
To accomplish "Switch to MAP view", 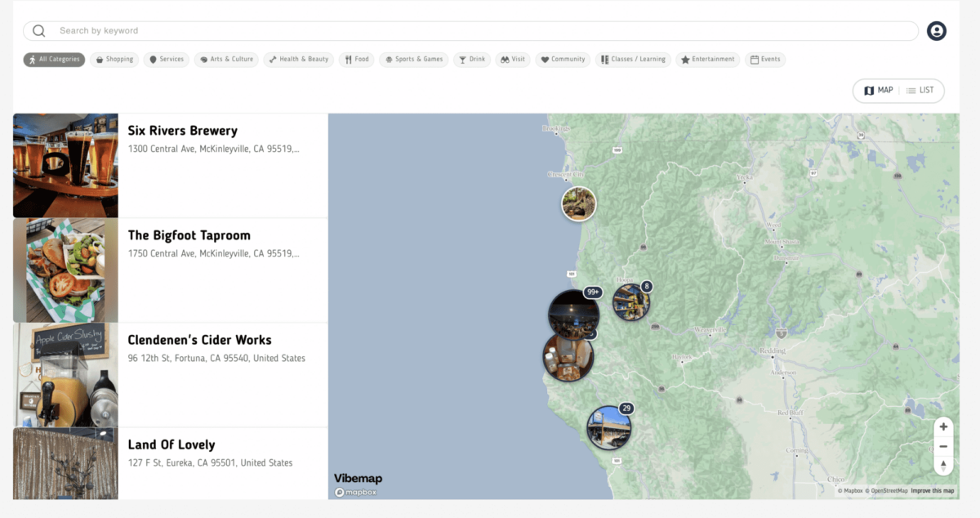I will click(x=879, y=91).
